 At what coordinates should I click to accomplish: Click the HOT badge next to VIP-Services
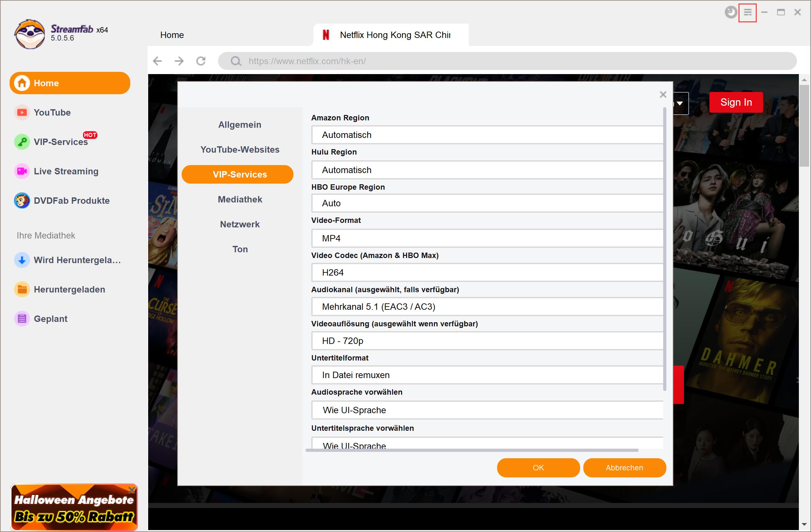click(90, 135)
